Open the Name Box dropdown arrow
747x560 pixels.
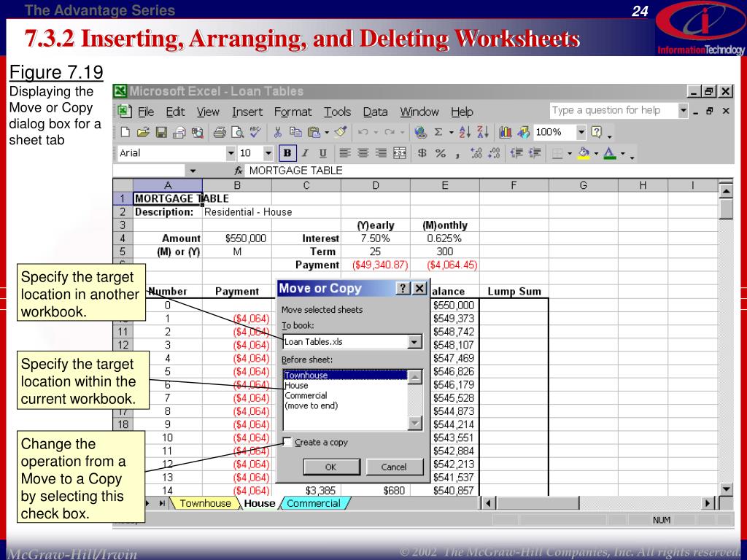193,171
